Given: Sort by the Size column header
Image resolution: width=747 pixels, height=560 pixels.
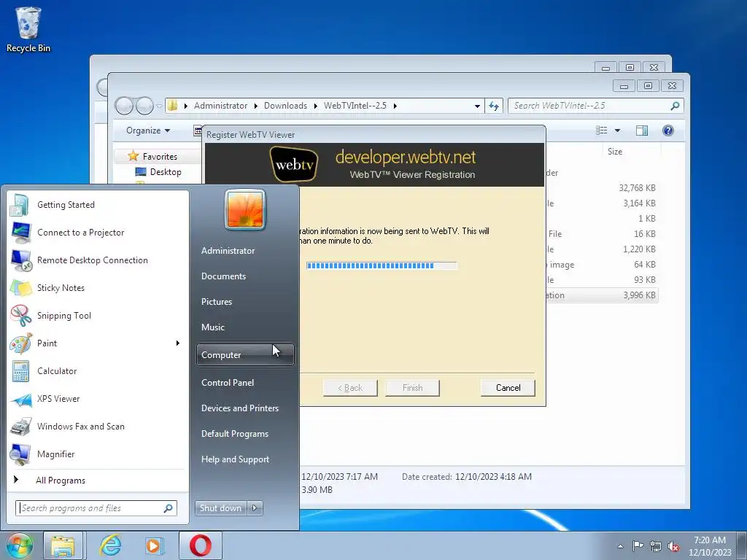Looking at the screenshot, I should [x=614, y=152].
